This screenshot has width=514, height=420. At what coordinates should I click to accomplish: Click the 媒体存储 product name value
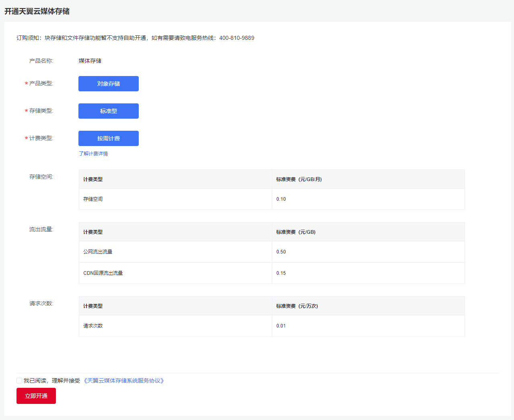pyautogui.click(x=90, y=61)
